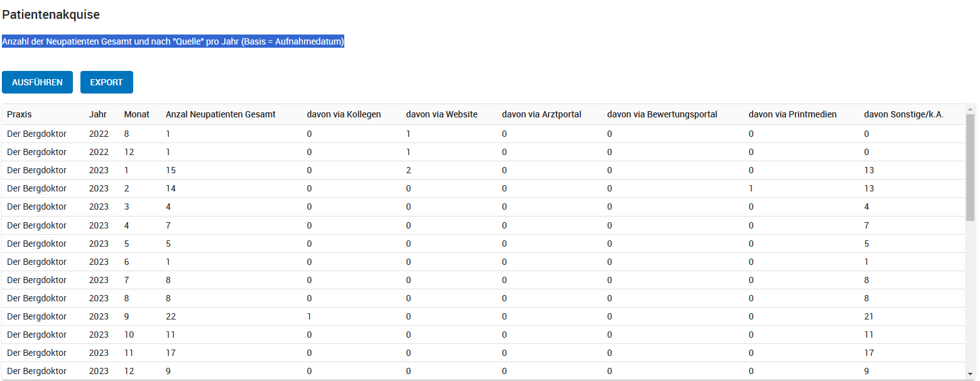Click Printmedien value 1 in 2023 month 2 row
This screenshot has width=980, height=381.
(751, 188)
